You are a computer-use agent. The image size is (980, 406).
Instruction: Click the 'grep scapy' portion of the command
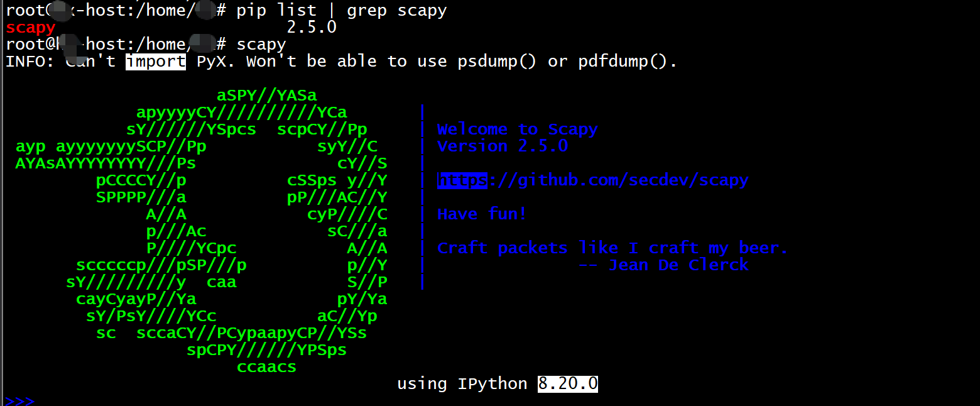(396, 9)
